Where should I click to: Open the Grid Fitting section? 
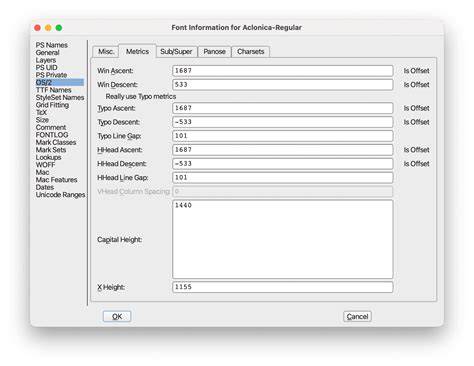coord(52,105)
